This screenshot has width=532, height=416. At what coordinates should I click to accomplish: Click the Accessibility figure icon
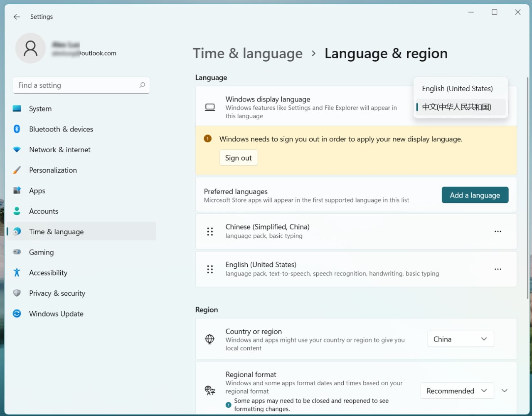tap(17, 272)
